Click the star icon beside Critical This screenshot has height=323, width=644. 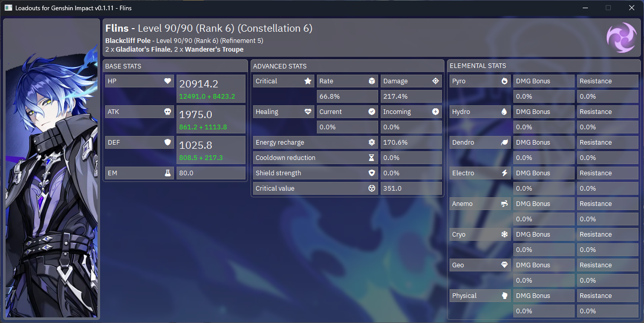coord(308,81)
